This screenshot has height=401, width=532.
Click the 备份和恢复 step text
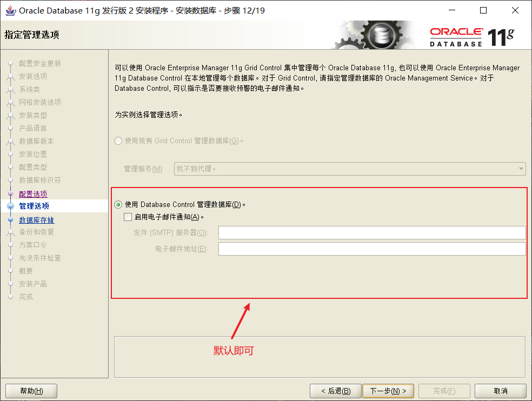click(37, 232)
